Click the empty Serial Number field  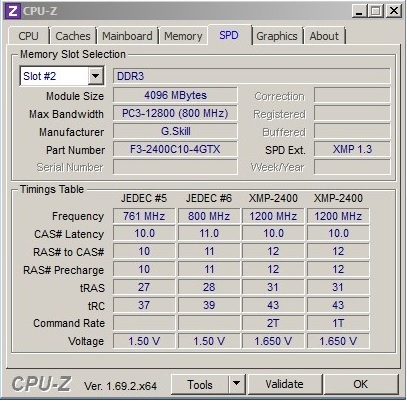click(175, 167)
